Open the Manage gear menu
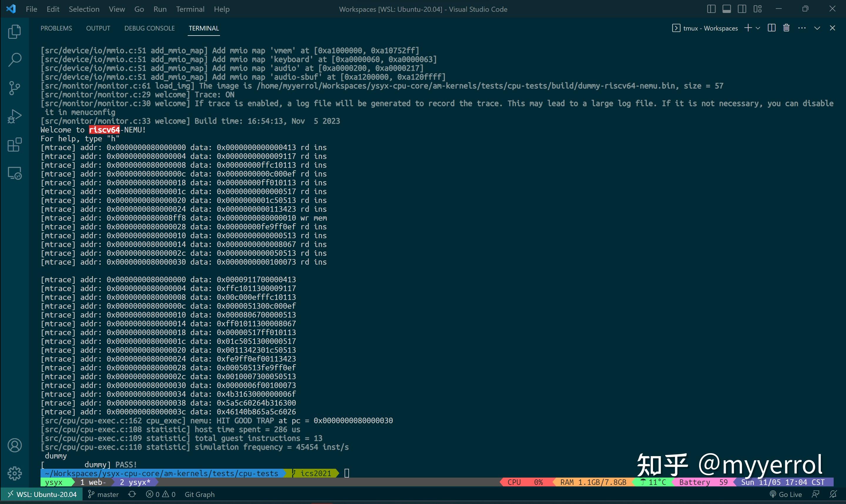Viewport: 846px width, 504px height. click(x=14, y=473)
